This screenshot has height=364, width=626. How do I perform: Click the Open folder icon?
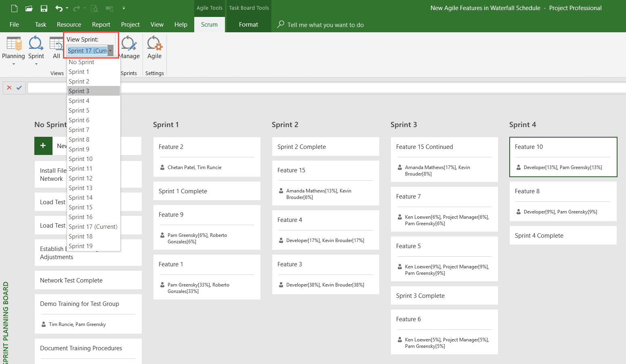tap(29, 8)
